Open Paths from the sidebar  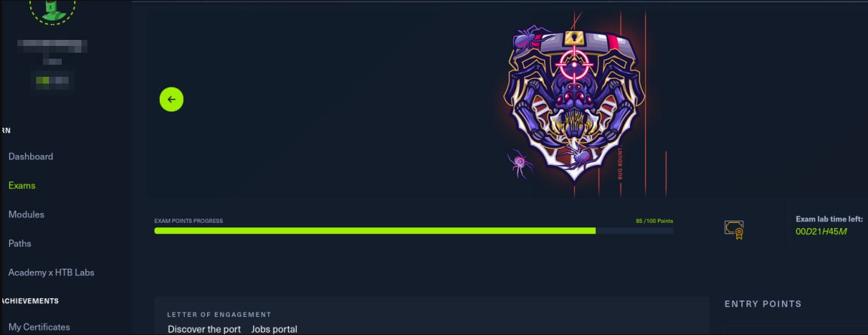click(20, 243)
